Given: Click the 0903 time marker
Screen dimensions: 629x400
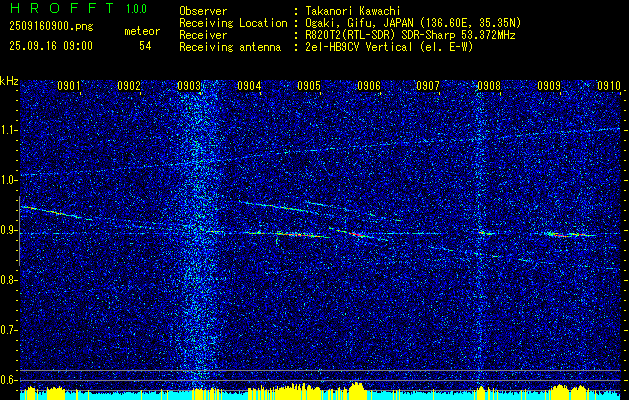Looking at the screenshot, I should coord(189,85).
